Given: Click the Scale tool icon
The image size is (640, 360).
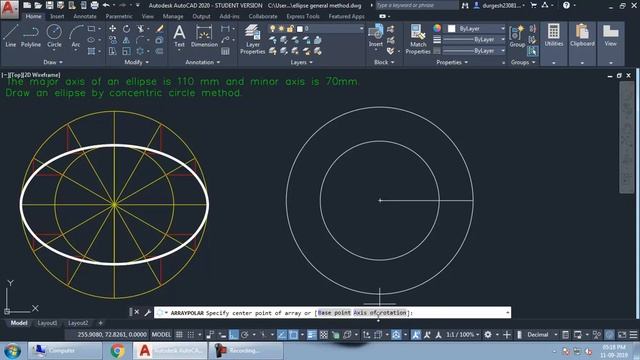Looking at the screenshot, I should pyautogui.click(x=127, y=51).
